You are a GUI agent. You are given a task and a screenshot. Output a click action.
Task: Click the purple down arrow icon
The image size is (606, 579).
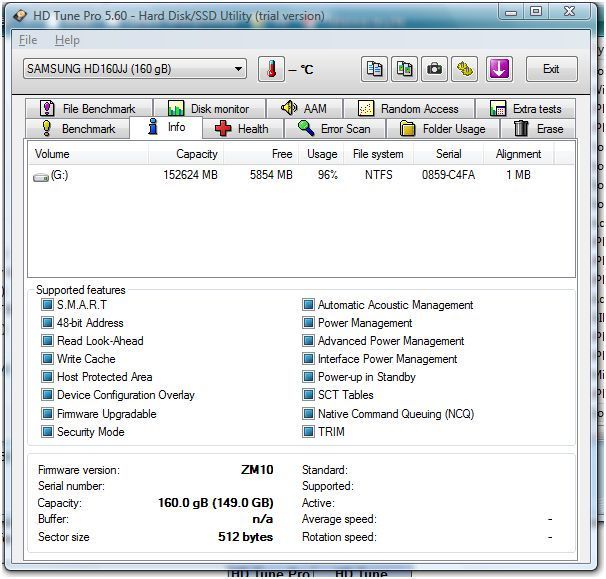499,69
